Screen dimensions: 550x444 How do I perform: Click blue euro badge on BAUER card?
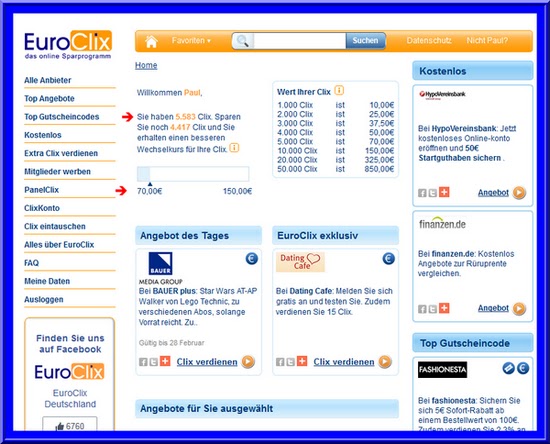(x=251, y=259)
